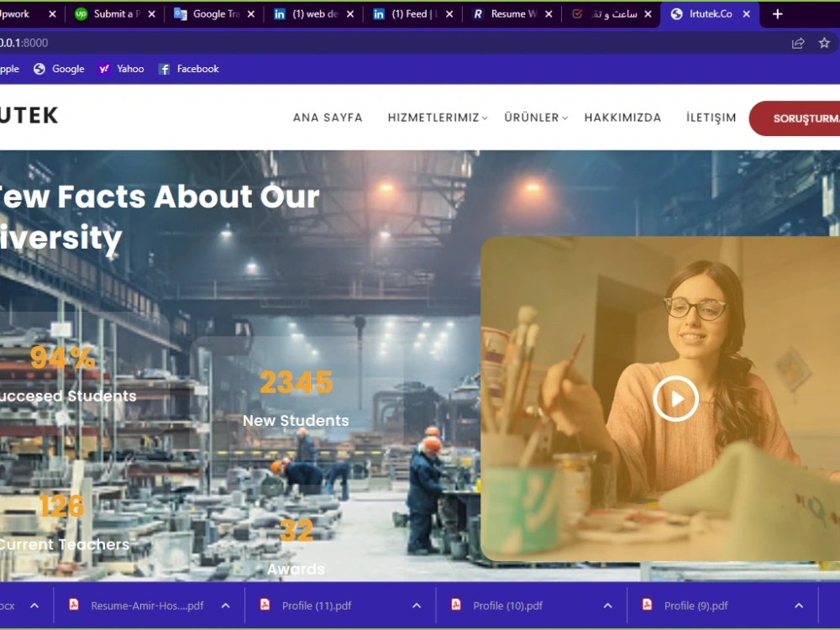Image resolution: width=840 pixels, height=630 pixels.
Task: Expand options for Profile (10).pdf download
Action: tap(607, 606)
